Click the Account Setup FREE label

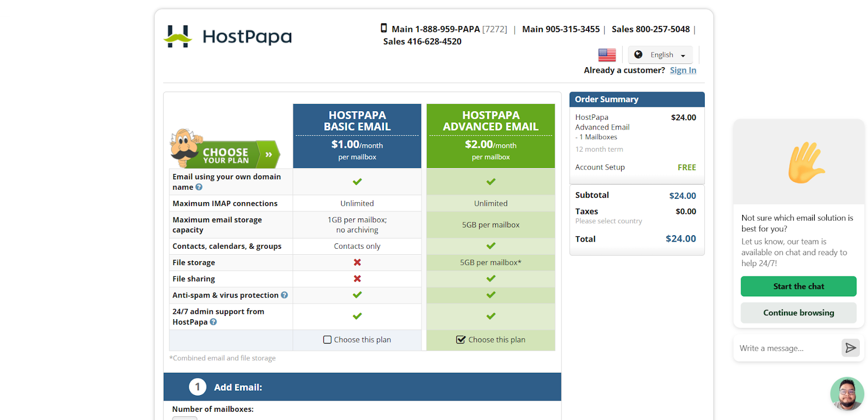(x=687, y=167)
